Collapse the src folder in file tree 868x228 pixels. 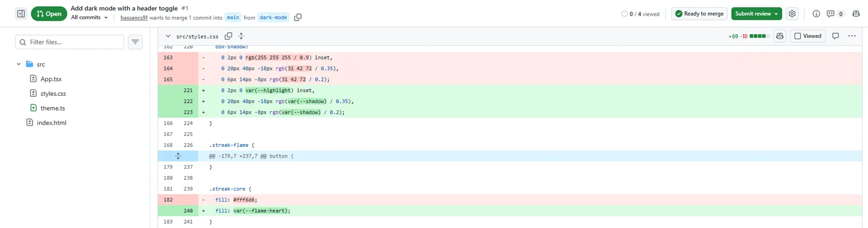(18, 64)
